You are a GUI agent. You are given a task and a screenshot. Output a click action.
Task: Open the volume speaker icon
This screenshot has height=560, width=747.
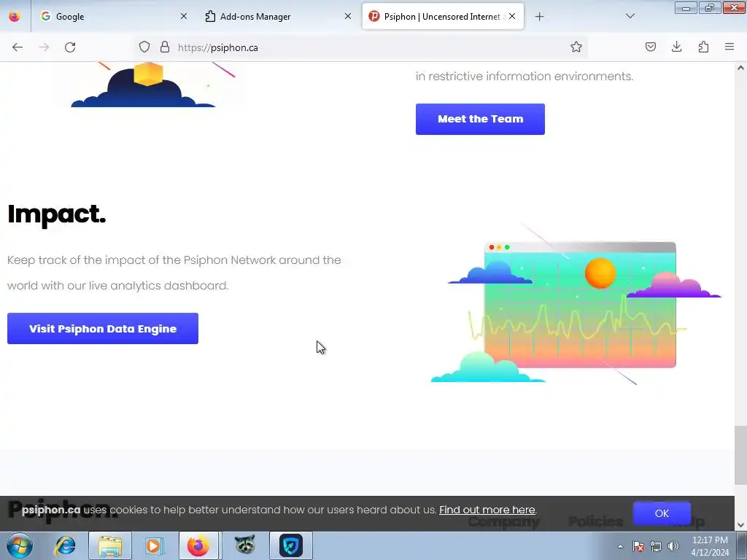click(x=673, y=546)
